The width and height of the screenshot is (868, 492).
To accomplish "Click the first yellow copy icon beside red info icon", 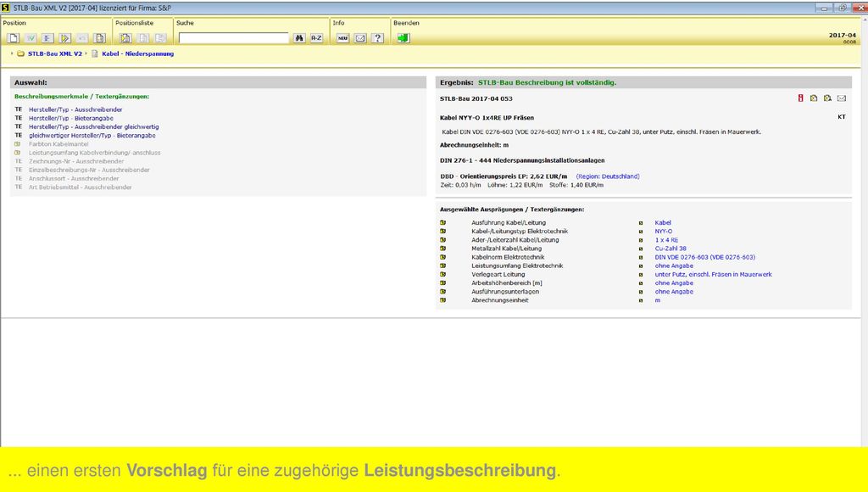I will coord(814,98).
